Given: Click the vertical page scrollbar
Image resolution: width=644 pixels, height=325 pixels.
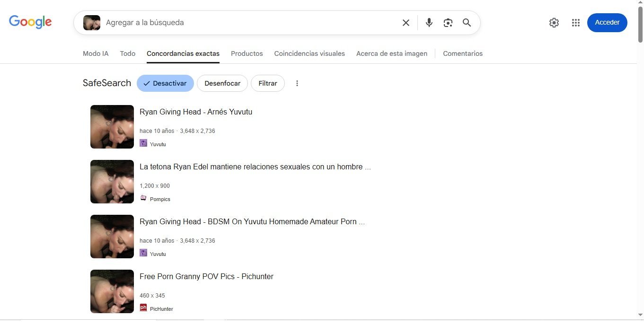Looking at the screenshot, I should tap(640, 142).
